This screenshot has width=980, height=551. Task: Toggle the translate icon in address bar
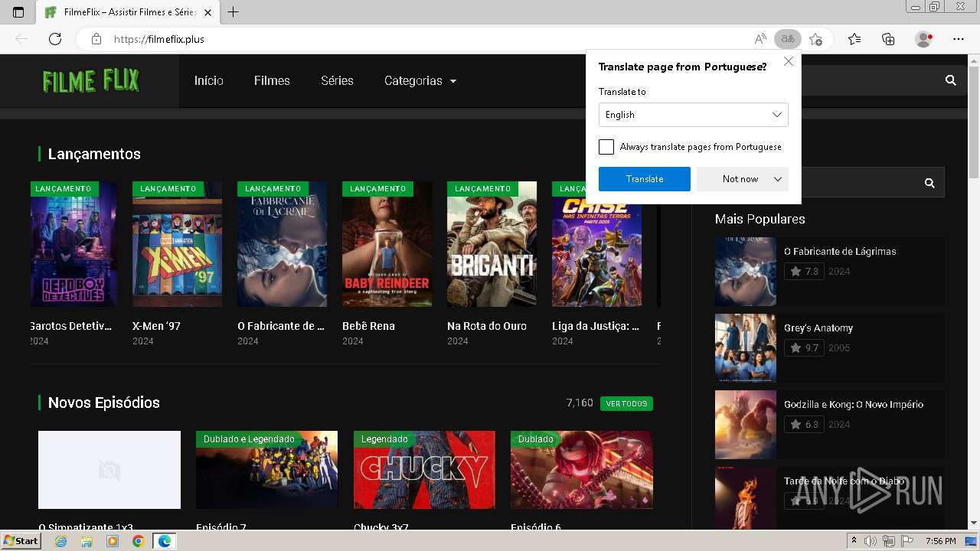pyautogui.click(x=787, y=39)
